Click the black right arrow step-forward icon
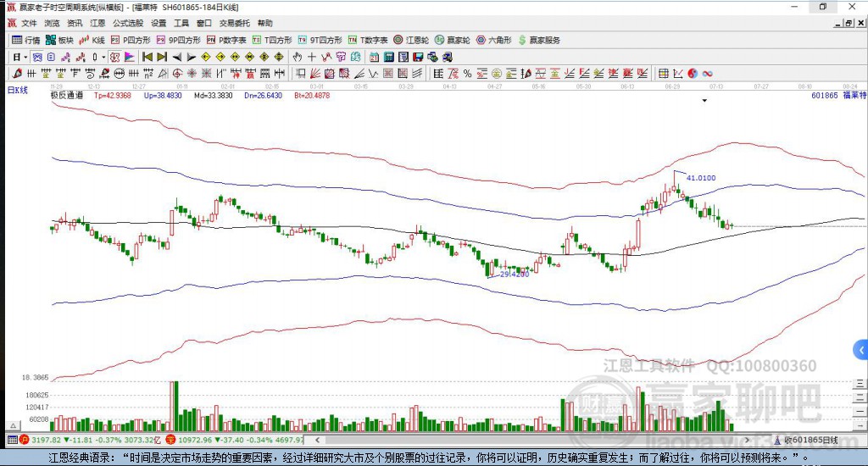The height and width of the screenshot is (466, 868). click(x=191, y=57)
